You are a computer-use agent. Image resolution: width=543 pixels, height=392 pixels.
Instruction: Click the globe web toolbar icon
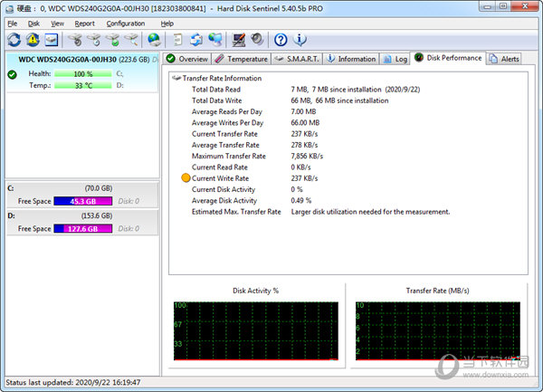tap(154, 40)
